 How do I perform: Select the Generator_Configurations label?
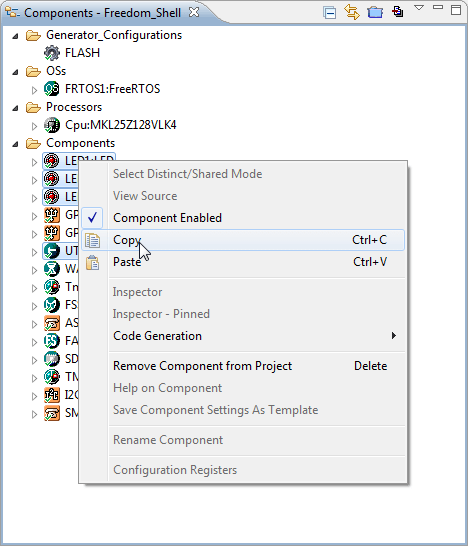[x=114, y=35]
